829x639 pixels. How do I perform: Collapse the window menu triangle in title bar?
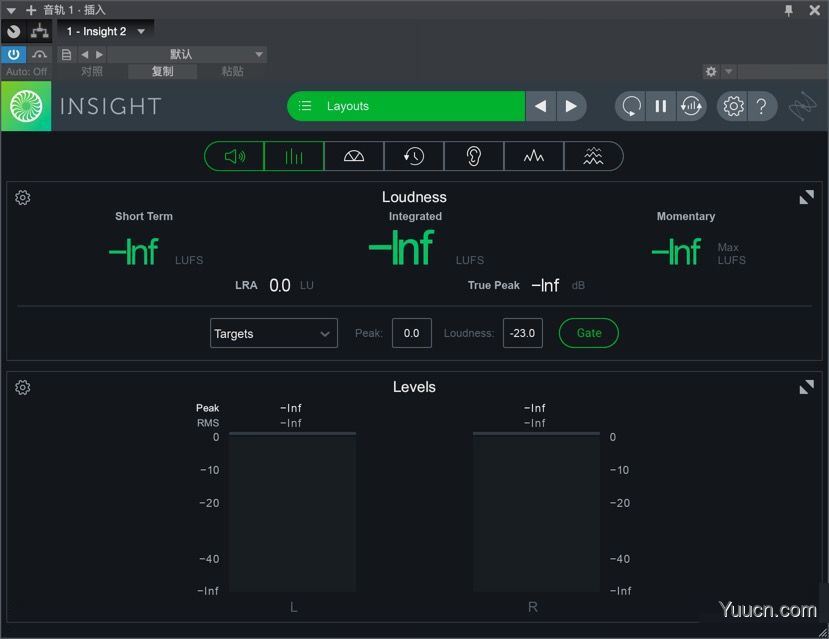11,10
